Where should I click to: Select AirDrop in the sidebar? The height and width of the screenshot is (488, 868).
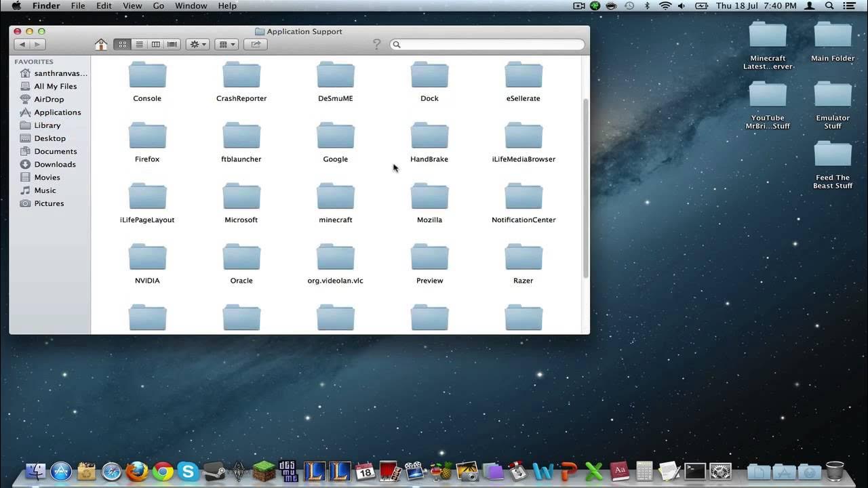click(50, 100)
